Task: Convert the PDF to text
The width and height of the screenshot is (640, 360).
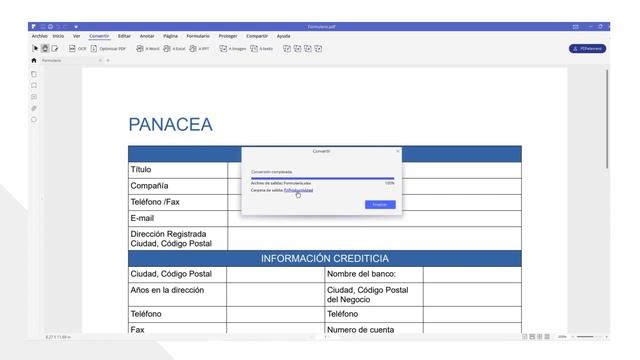Action: pyautogui.click(x=261, y=49)
